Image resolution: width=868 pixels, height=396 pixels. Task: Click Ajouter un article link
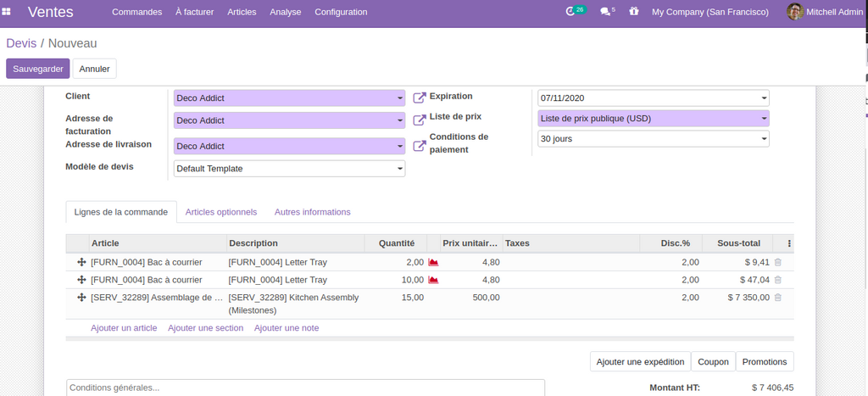coord(124,328)
